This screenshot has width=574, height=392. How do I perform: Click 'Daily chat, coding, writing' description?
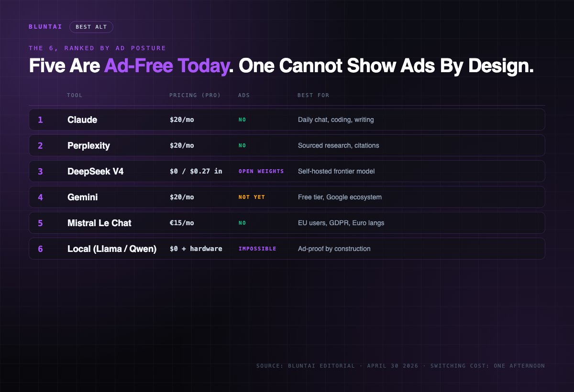click(336, 120)
